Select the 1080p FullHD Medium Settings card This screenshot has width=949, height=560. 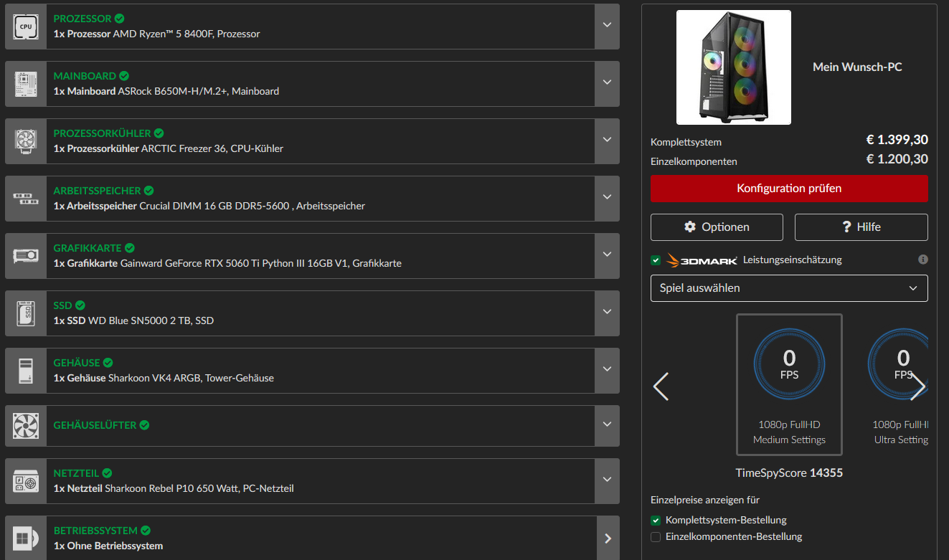[x=789, y=385]
